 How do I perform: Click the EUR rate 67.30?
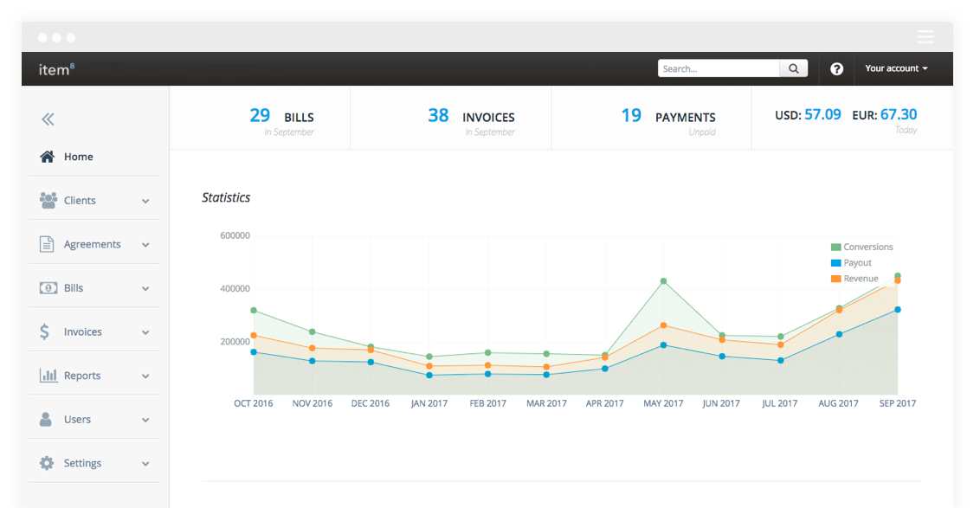click(899, 115)
